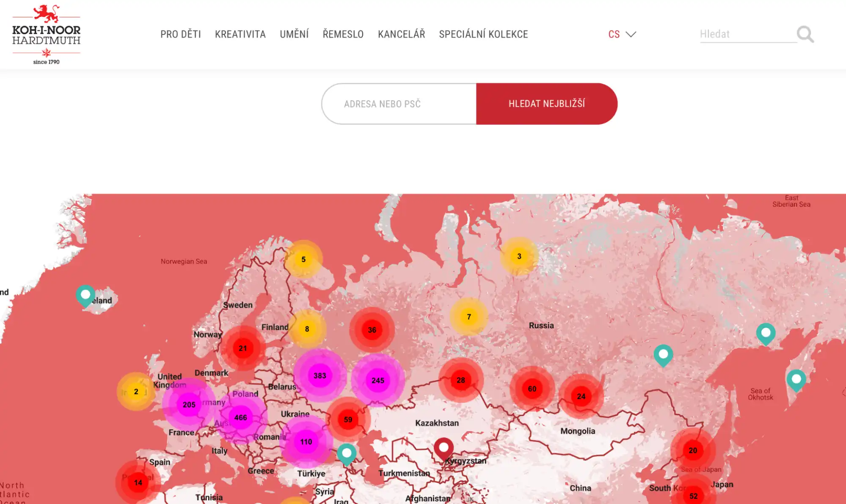Open the cluster marker 7 in Russia
Screen dimensions: 846x504
click(469, 317)
